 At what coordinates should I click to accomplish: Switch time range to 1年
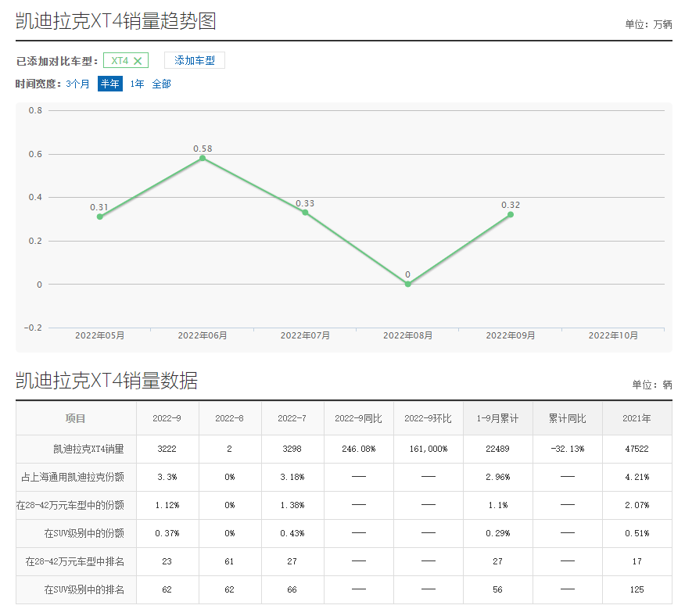pyautogui.click(x=137, y=84)
